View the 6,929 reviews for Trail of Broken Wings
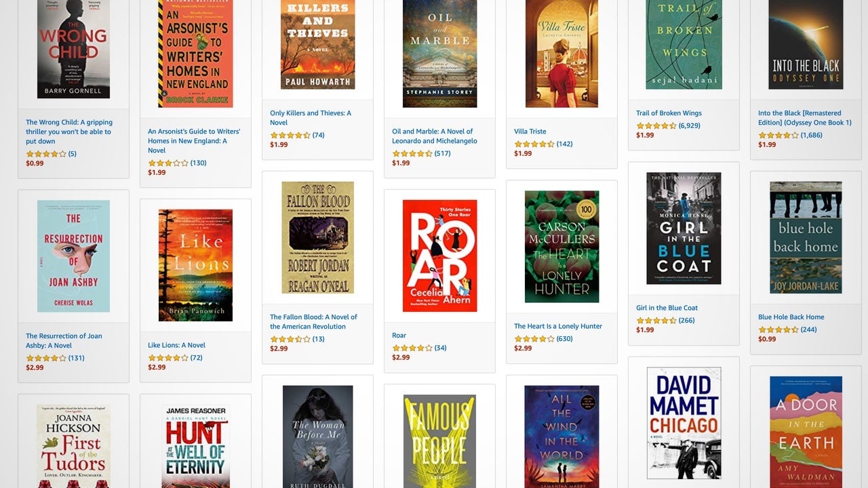The height and width of the screenshot is (488, 868). tap(689, 126)
